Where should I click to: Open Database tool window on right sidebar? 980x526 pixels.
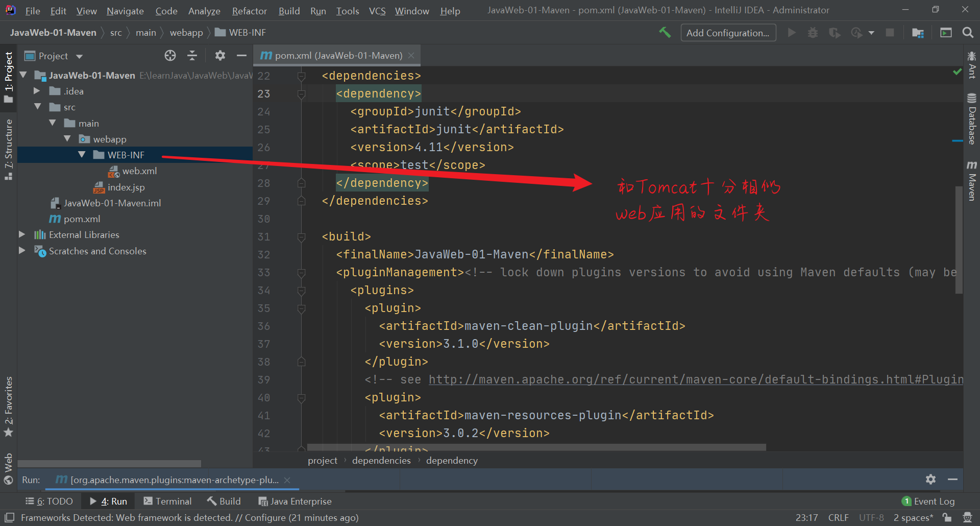tap(972, 118)
